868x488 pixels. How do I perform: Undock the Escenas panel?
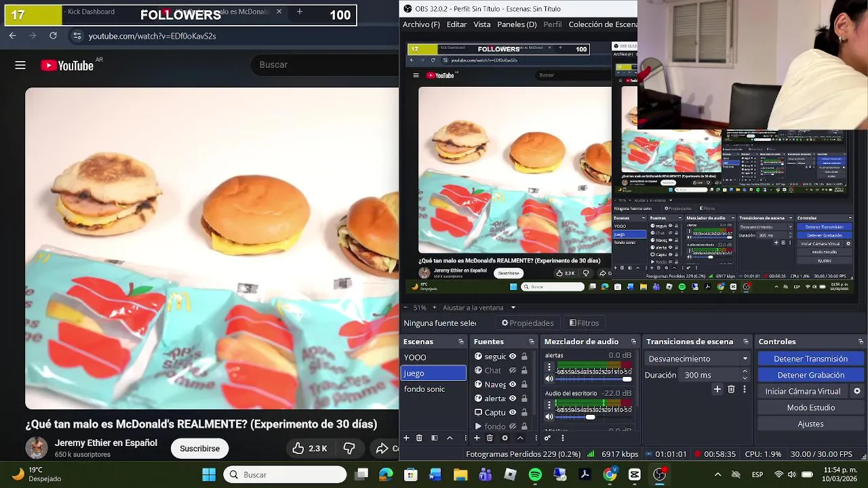tap(461, 342)
